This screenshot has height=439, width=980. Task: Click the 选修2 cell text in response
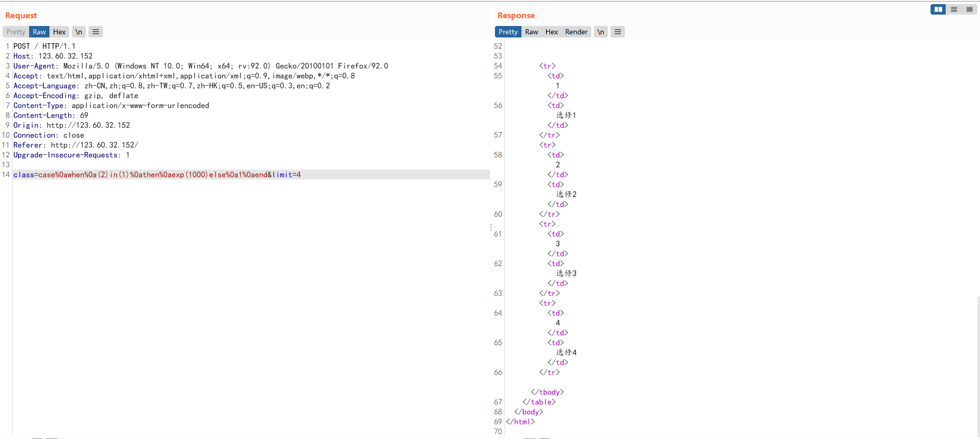point(566,195)
